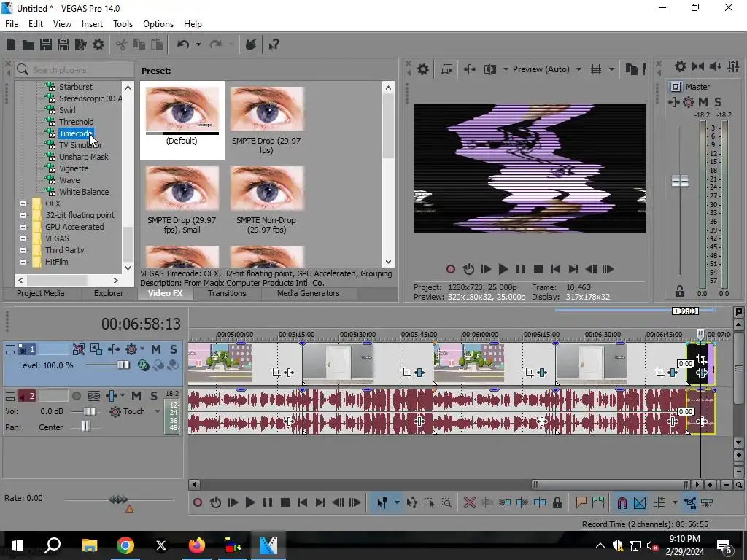Toggle Enable Snapping magnet icon
This screenshot has height=560, width=747.
tap(622, 503)
